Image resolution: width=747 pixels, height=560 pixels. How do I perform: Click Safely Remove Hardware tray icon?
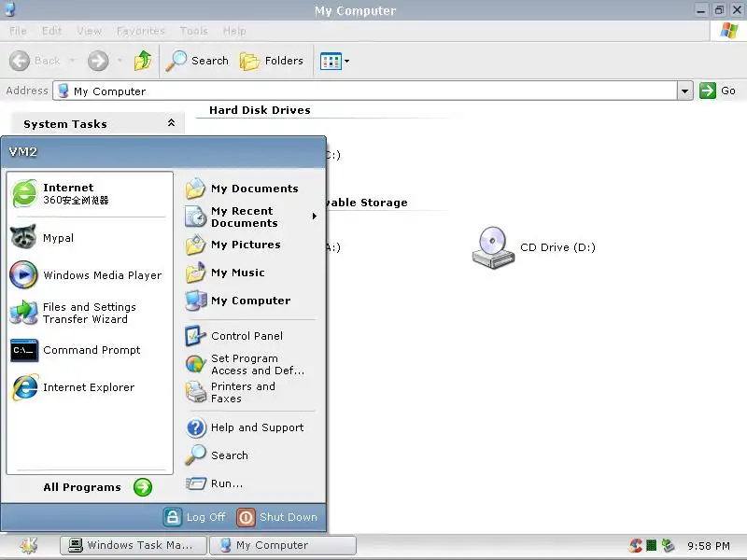pos(668,545)
